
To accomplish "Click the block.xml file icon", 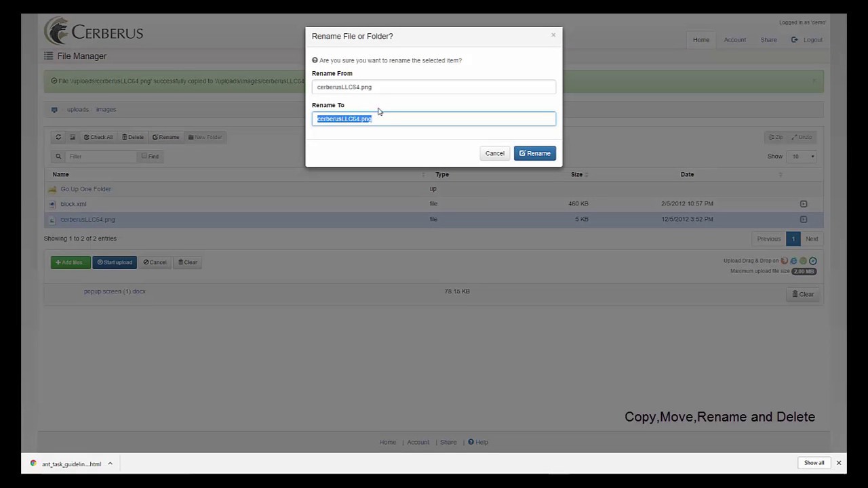I will coord(52,204).
